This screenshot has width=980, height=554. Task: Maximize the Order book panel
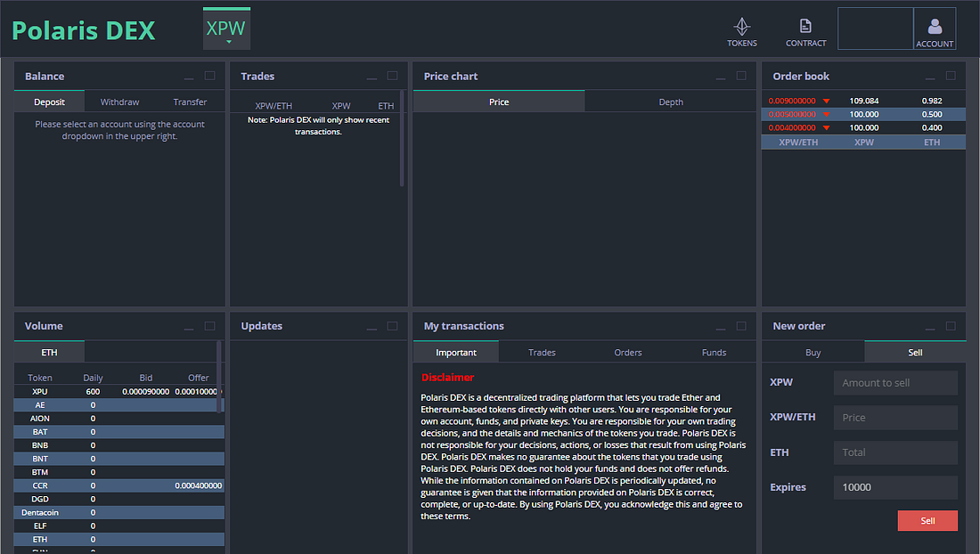[x=951, y=76]
